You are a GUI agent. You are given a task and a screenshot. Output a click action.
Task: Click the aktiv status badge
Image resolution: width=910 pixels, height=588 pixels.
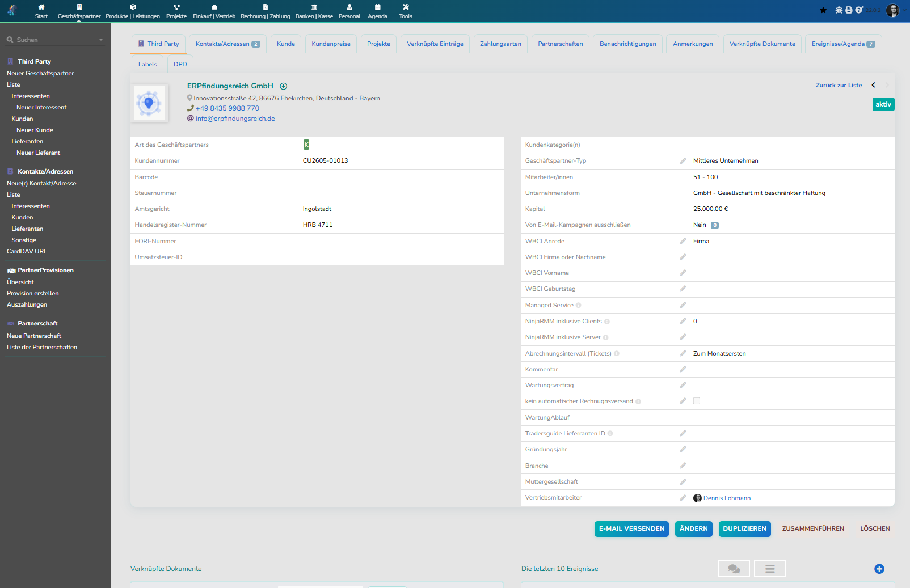(x=883, y=104)
